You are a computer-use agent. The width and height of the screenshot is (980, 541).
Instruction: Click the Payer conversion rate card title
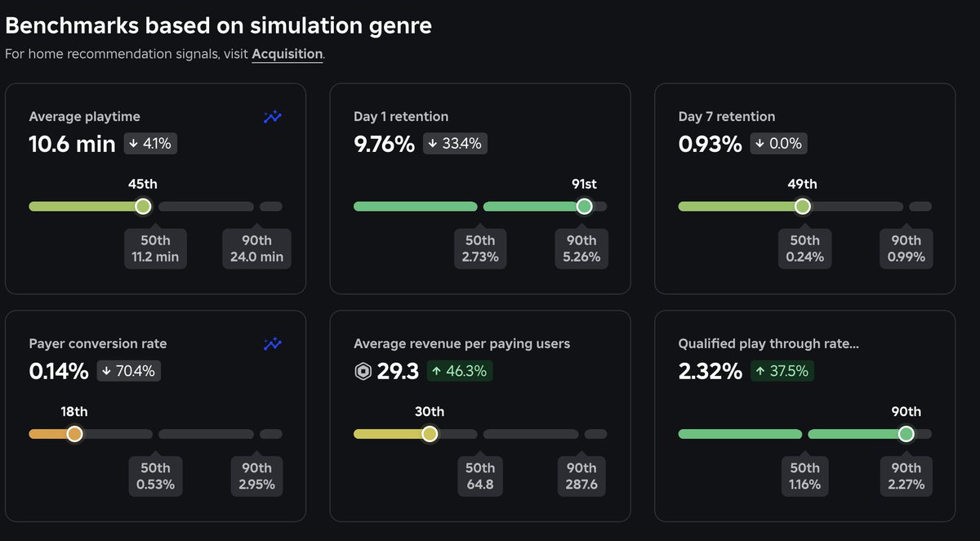tap(97, 344)
